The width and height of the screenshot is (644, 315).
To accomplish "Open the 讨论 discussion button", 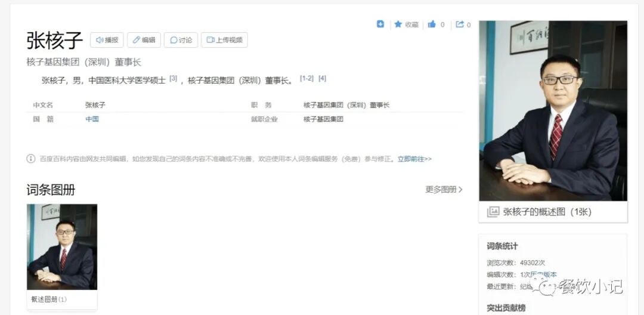I will coord(181,40).
